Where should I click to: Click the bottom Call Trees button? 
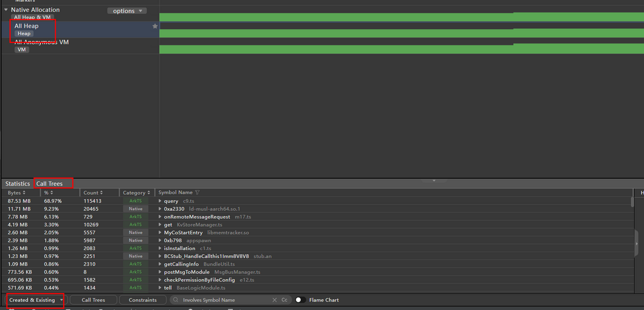(93, 300)
